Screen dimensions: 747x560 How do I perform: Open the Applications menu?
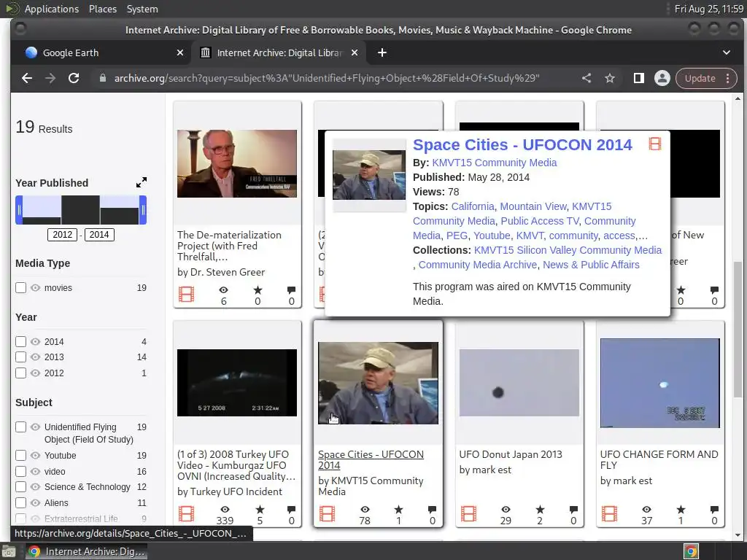[52, 9]
